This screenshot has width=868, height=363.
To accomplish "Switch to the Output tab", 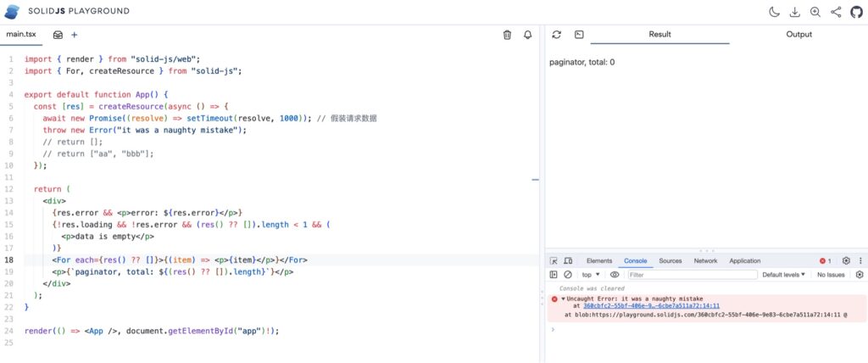I will (x=798, y=35).
